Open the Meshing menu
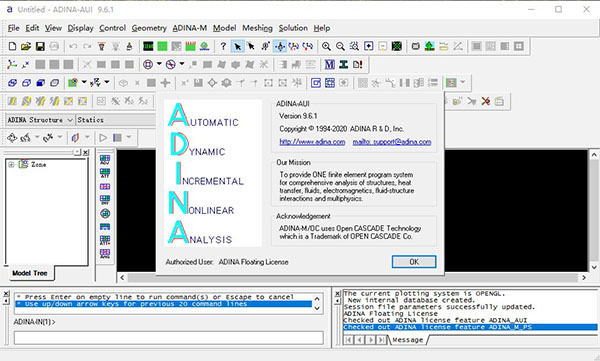600x361 pixels. 257,28
